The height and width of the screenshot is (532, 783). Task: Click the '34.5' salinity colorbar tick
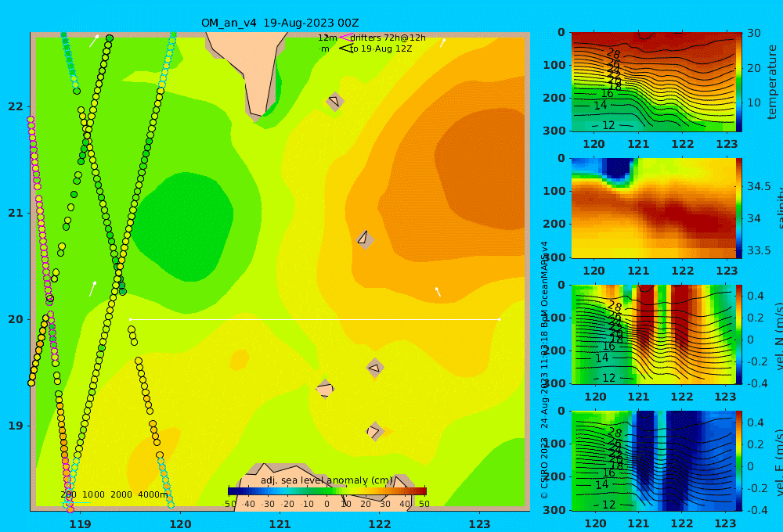(758, 187)
